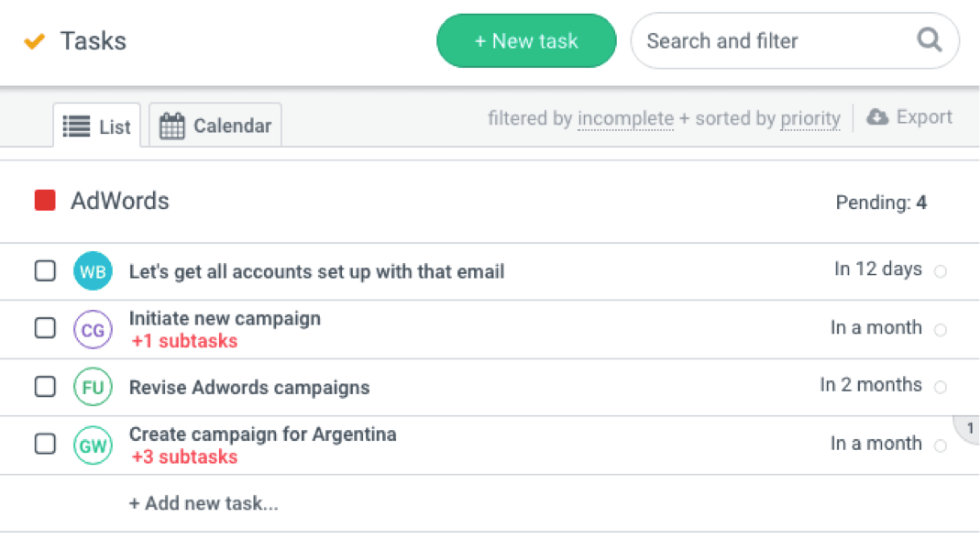Mark Initiate new campaign as complete
This screenshot has width=980, height=539.
(45, 328)
